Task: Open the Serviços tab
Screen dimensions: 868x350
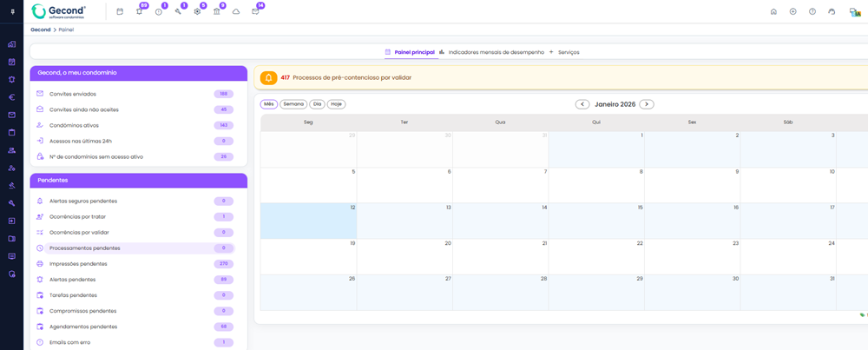Action: click(x=568, y=52)
